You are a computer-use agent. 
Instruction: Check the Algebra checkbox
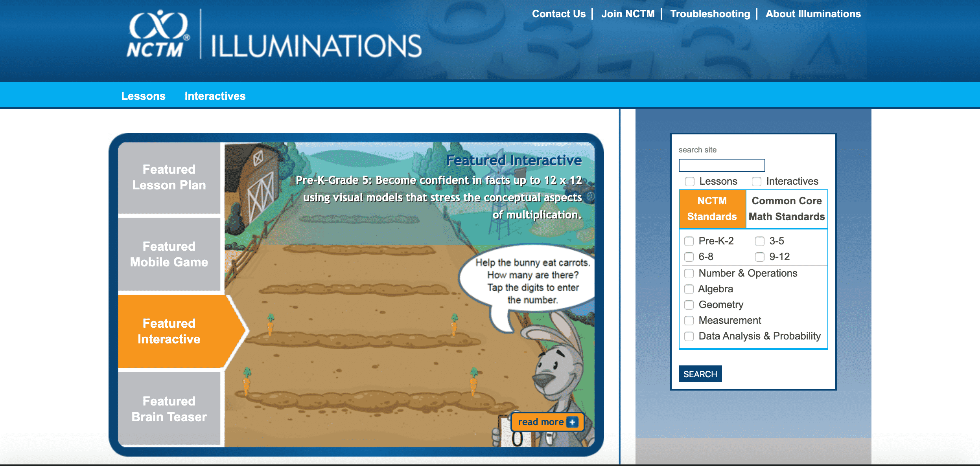[689, 289]
